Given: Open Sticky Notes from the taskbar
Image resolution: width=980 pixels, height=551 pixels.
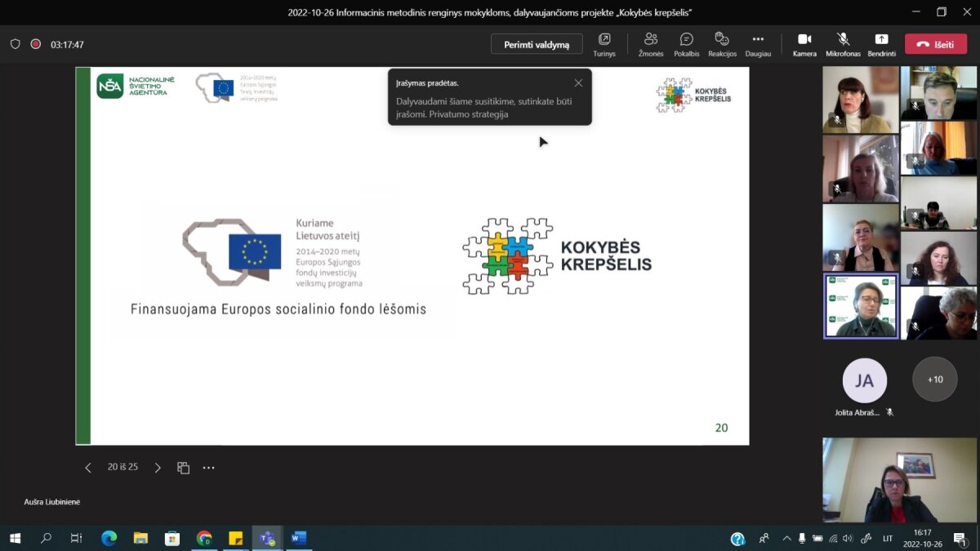Looking at the screenshot, I should click(235, 538).
